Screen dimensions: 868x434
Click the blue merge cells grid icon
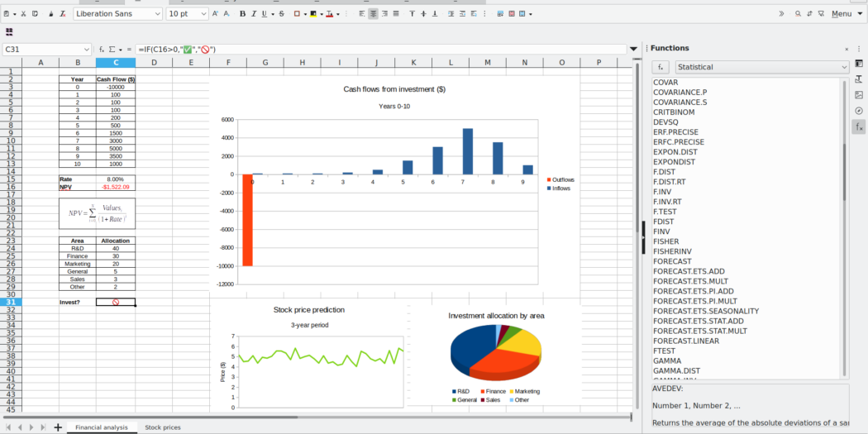[x=522, y=14]
